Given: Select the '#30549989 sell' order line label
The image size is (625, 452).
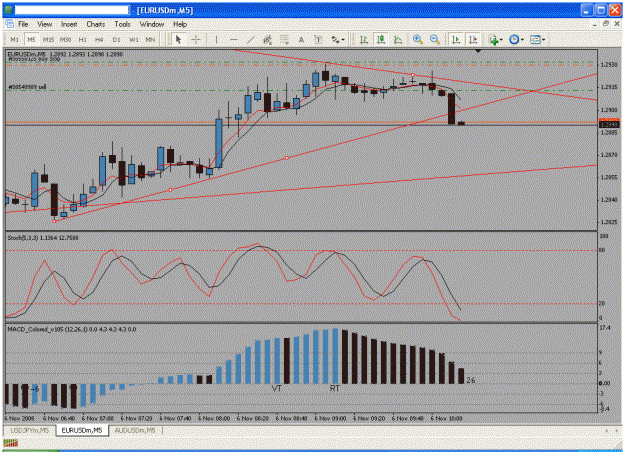Looking at the screenshot, I should (x=27, y=86).
